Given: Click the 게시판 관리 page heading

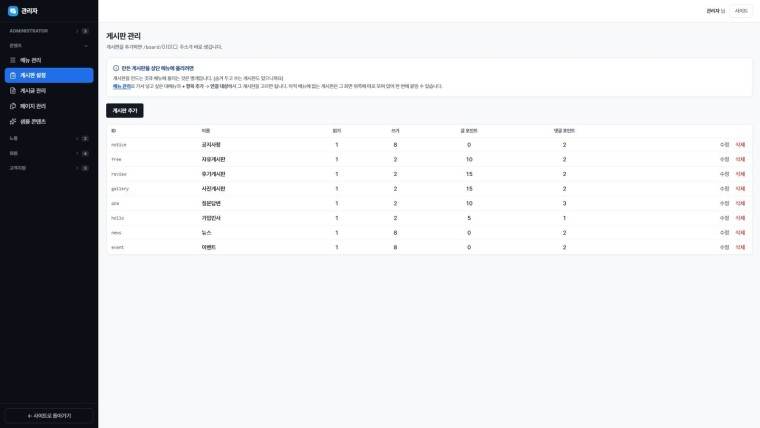Looking at the screenshot, I should point(124,36).
